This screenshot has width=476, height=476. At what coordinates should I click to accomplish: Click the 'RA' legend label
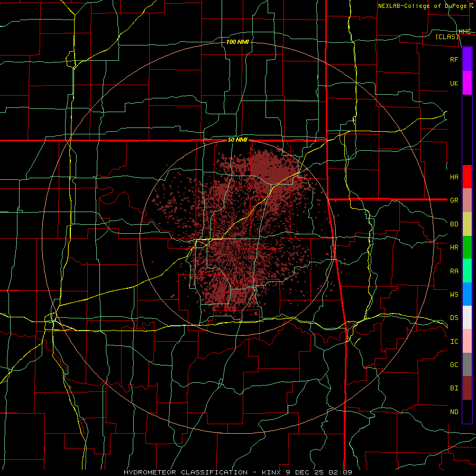click(x=454, y=271)
